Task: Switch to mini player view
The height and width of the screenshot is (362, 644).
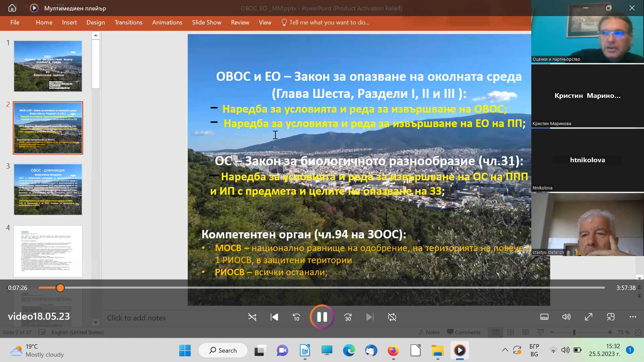Action: coord(610,317)
